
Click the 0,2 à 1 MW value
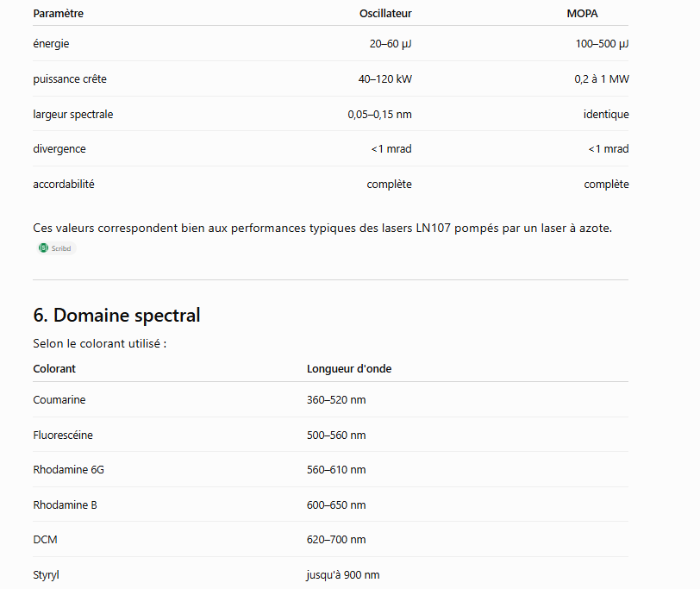(x=602, y=79)
